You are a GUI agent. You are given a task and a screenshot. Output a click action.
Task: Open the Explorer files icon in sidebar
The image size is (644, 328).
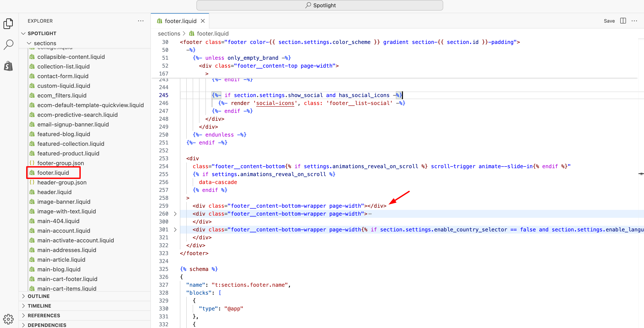(x=8, y=24)
